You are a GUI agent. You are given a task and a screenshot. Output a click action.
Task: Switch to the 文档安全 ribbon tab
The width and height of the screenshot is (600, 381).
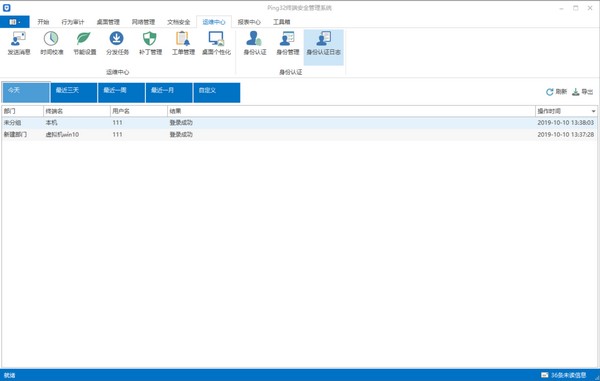click(178, 22)
